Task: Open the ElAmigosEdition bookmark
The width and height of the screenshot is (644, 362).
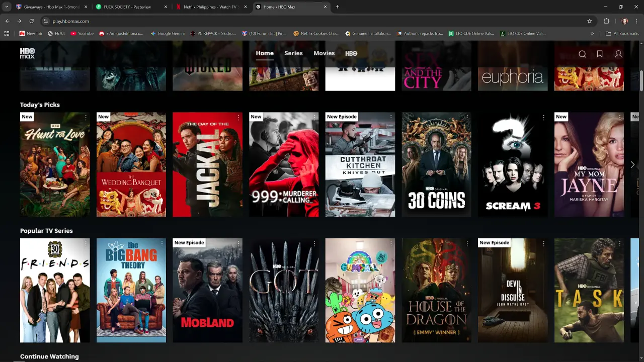Action: (x=121, y=33)
